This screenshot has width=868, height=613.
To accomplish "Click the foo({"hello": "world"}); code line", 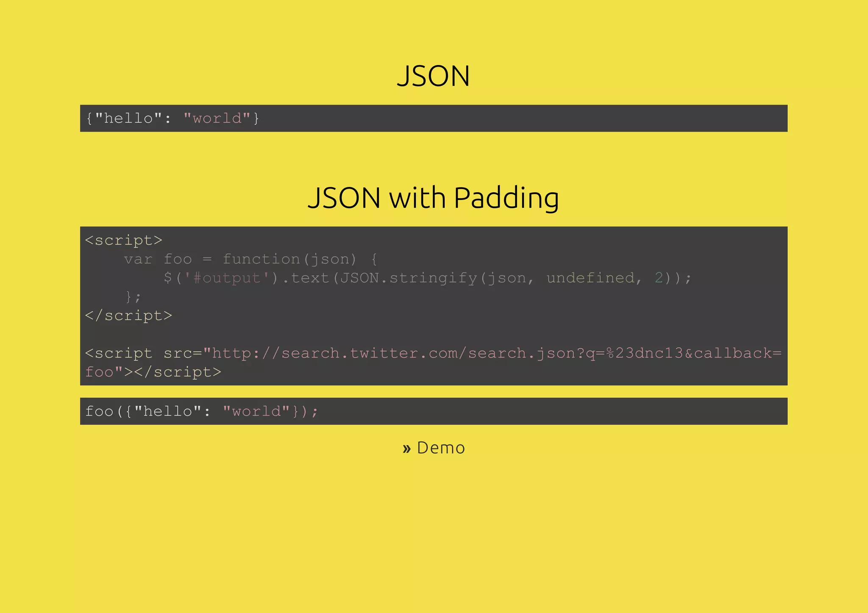I will pos(202,411).
